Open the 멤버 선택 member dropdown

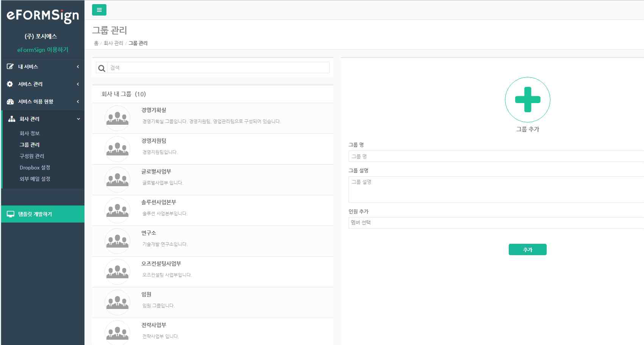click(x=496, y=223)
